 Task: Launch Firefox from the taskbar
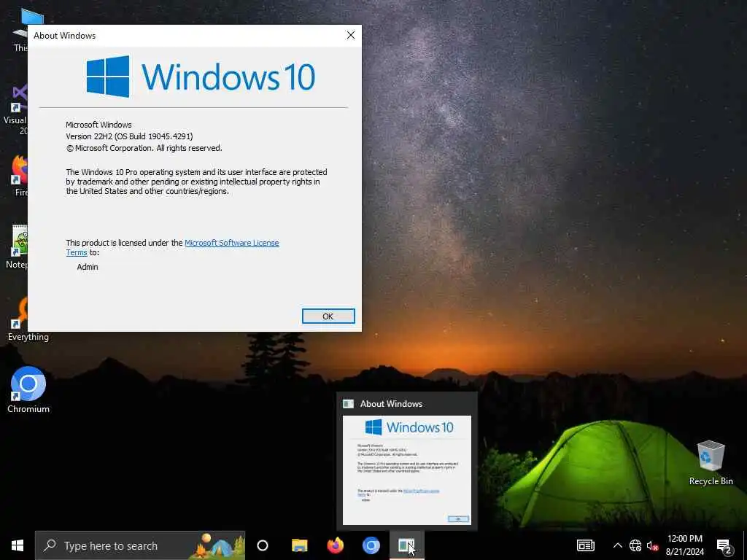336,545
